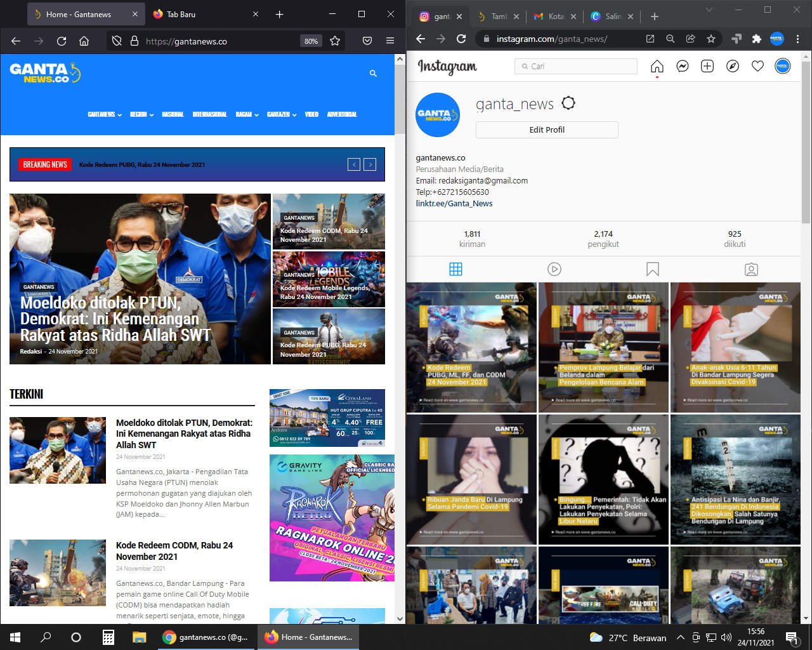
Task: Open the linktr.ee/Ganta_News link
Action: pyautogui.click(x=454, y=204)
